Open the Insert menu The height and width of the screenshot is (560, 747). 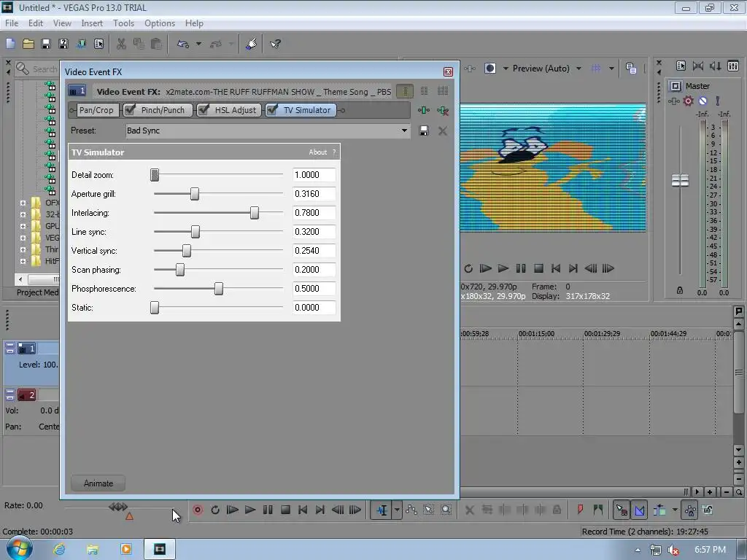tap(92, 23)
